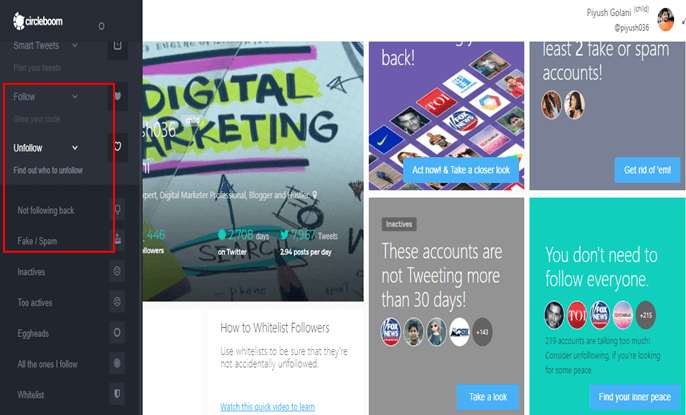Click the Smart Tweets calendar icon
Screen dimensions: 686x415
click(117, 46)
